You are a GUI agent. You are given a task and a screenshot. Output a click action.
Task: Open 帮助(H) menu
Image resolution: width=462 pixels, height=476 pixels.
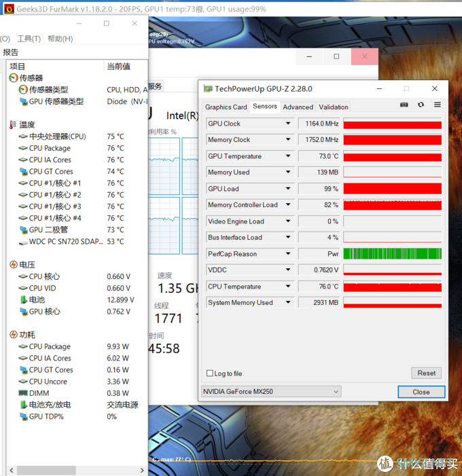click(60, 39)
